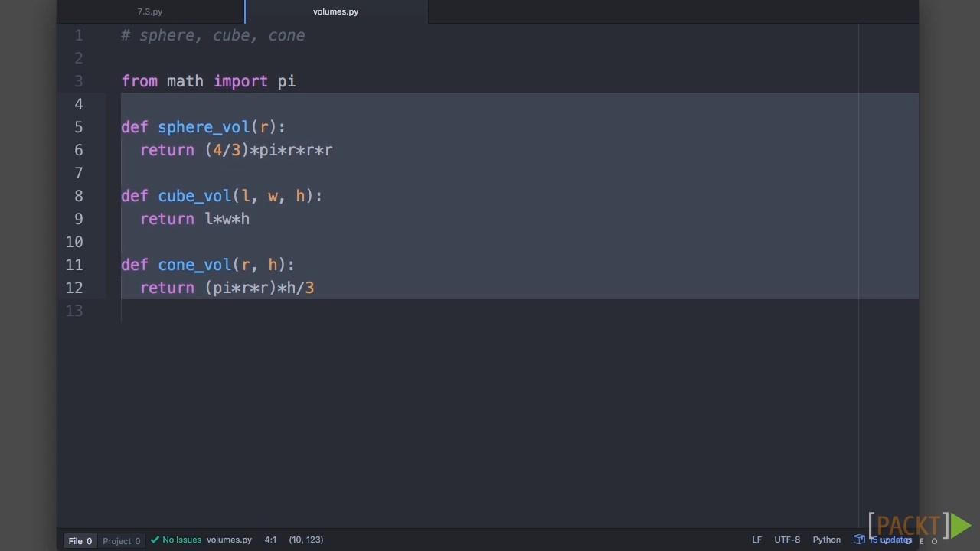The image size is (980, 551).
Task: Open File 0 linter issues scope
Action: [x=80, y=541]
